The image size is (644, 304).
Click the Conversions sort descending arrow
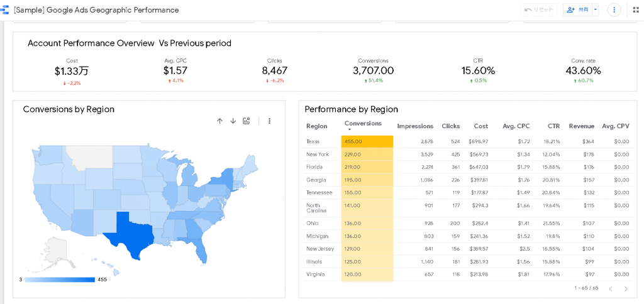350,130
